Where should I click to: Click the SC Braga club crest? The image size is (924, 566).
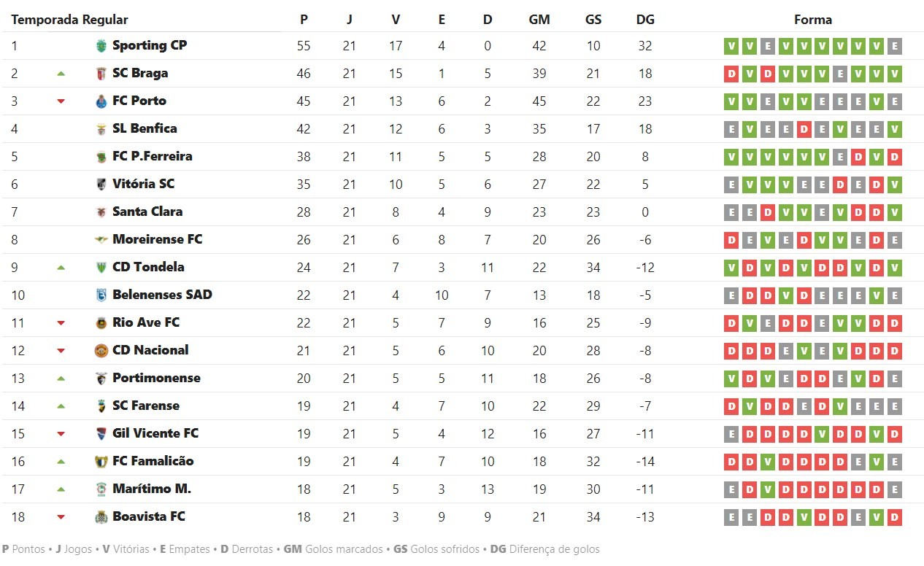(x=101, y=74)
